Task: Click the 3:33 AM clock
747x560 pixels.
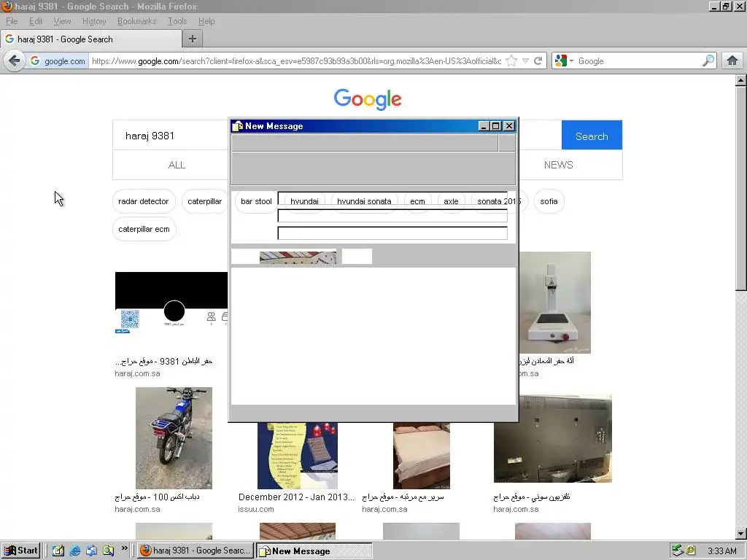Action: tap(721, 551)
